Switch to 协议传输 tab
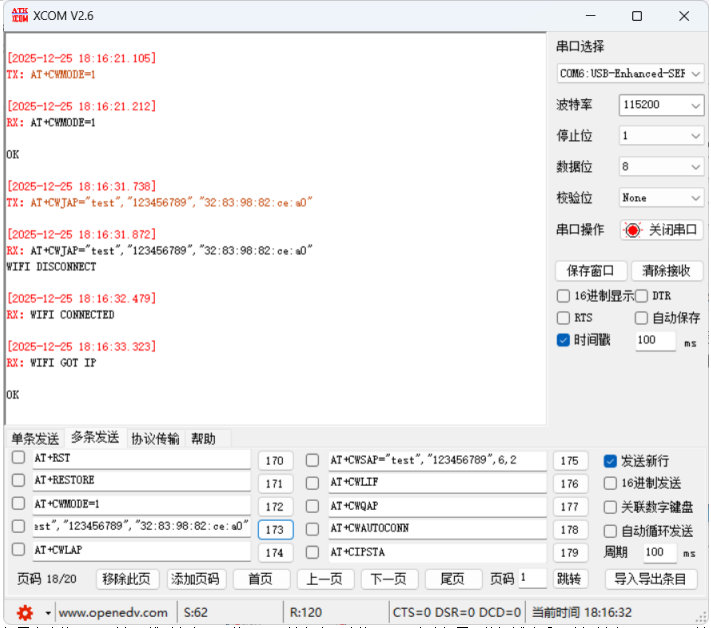Image resolution: width=711 pixels, height=628 pixels. (x=155, y=438)
